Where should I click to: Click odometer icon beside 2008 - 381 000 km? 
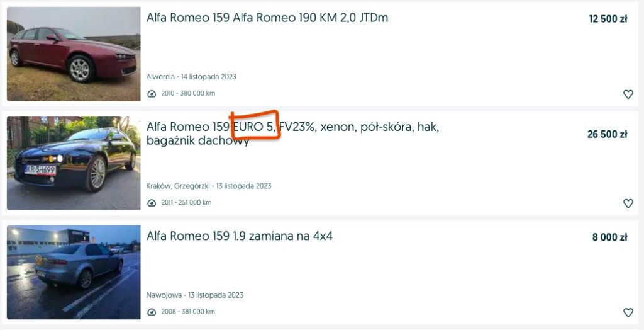click(152, 312)
